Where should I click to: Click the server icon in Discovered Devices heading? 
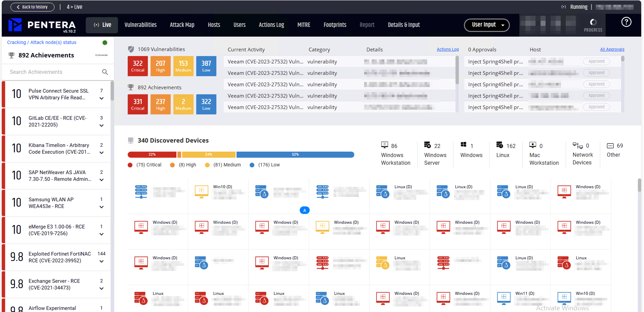coord(131,141)
